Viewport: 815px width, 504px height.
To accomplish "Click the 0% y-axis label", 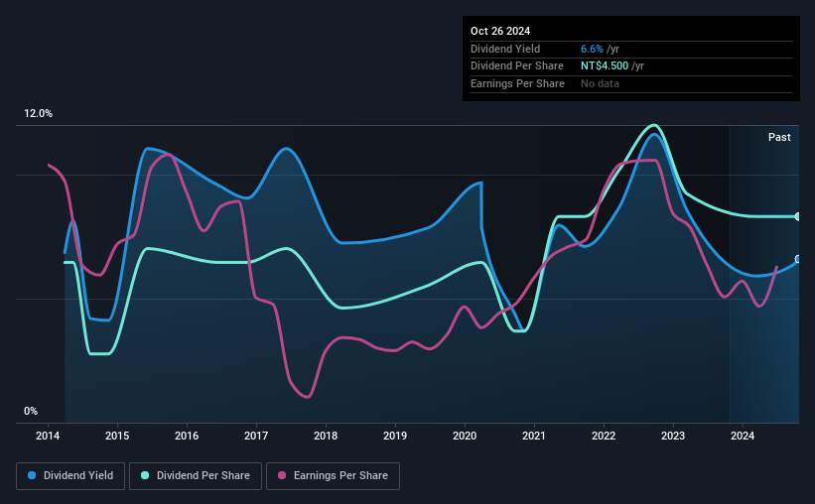I will [x=31, y=411].
